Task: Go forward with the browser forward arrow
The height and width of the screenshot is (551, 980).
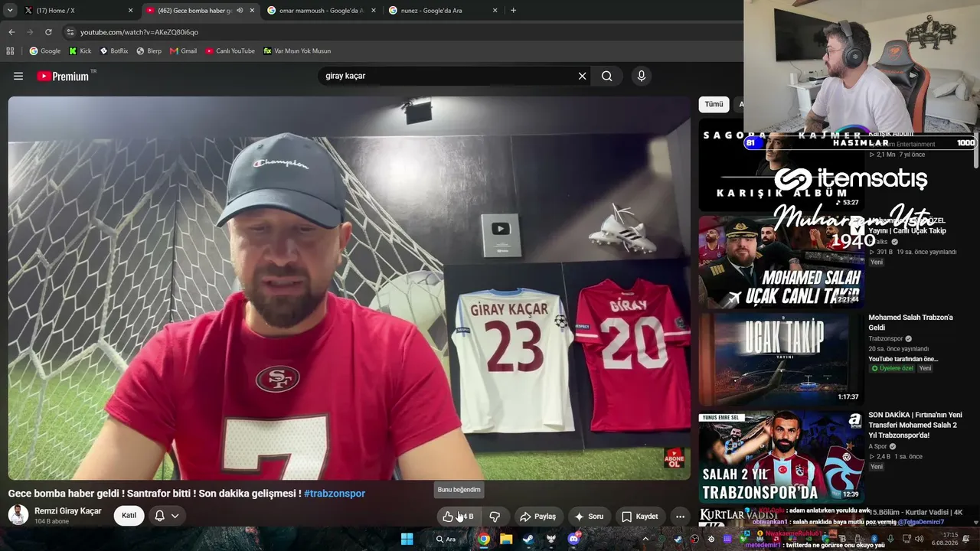Action: (30, 32)
